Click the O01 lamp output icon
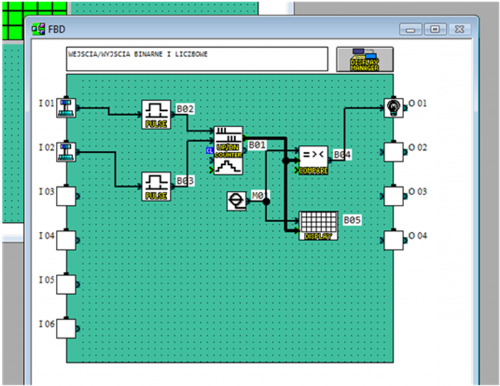 click(394, 108)
